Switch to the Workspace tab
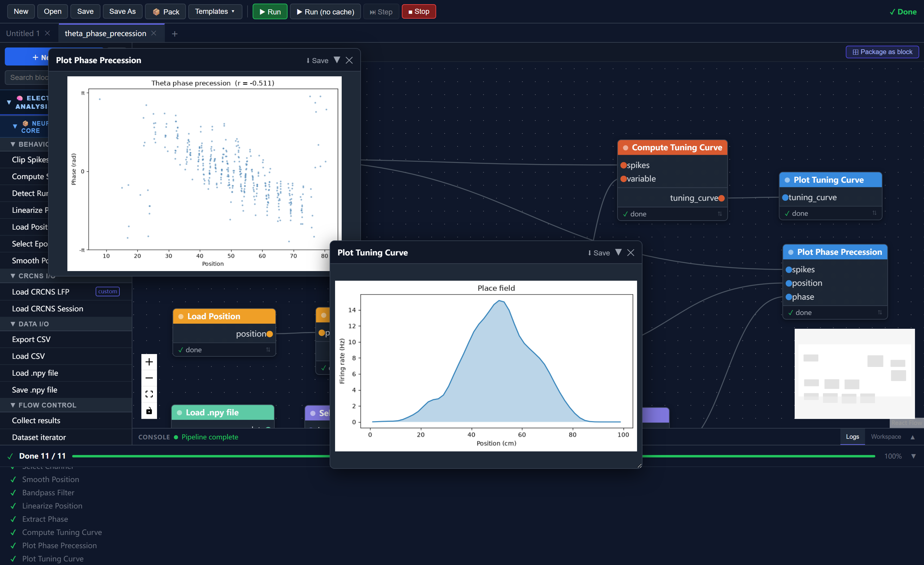 [886, 436]
